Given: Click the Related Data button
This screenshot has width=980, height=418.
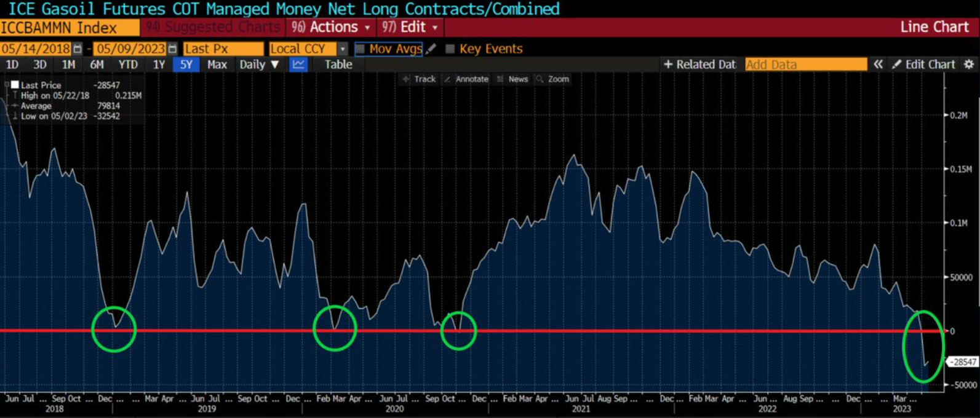Looking at the screenshot, I should pos(699,65).
